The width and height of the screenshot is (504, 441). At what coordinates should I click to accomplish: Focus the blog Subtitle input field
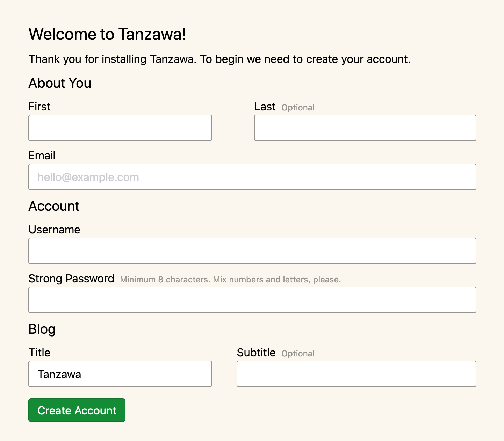tap(356, 374)
